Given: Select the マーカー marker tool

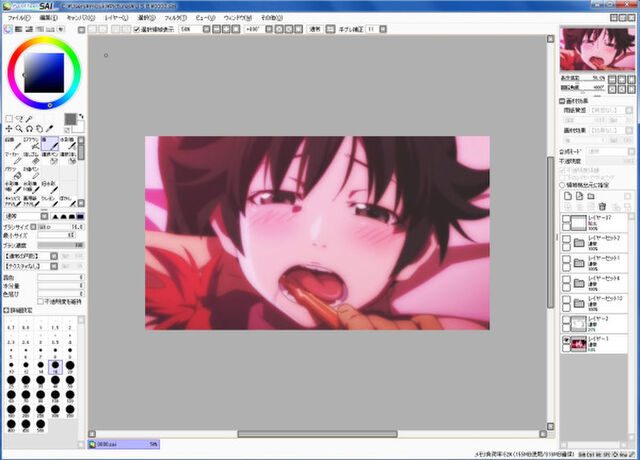Looking at the screenshot, I should click(x=13, y=159).
